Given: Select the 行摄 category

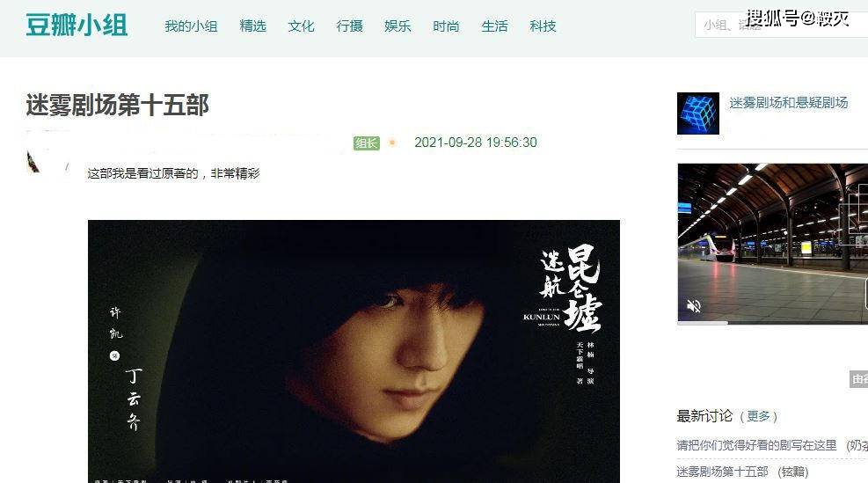Looking at the screenshot, I should 350,26.
